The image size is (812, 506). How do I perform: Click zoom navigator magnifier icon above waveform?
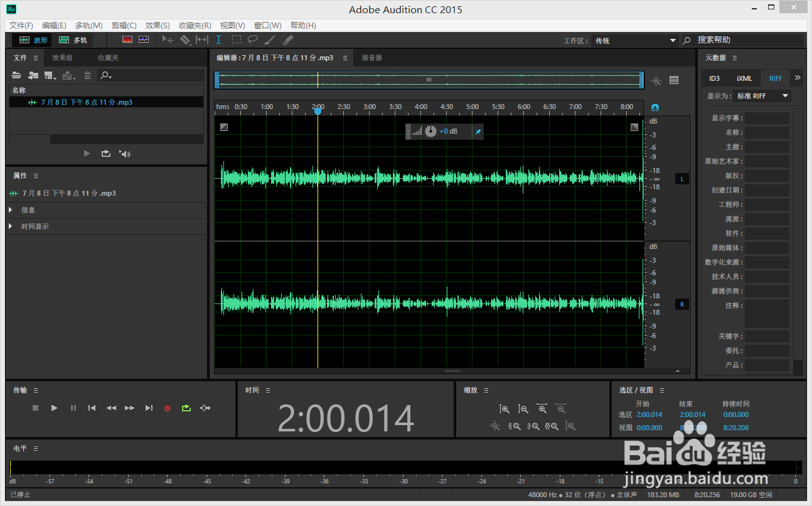pos(656,80)
